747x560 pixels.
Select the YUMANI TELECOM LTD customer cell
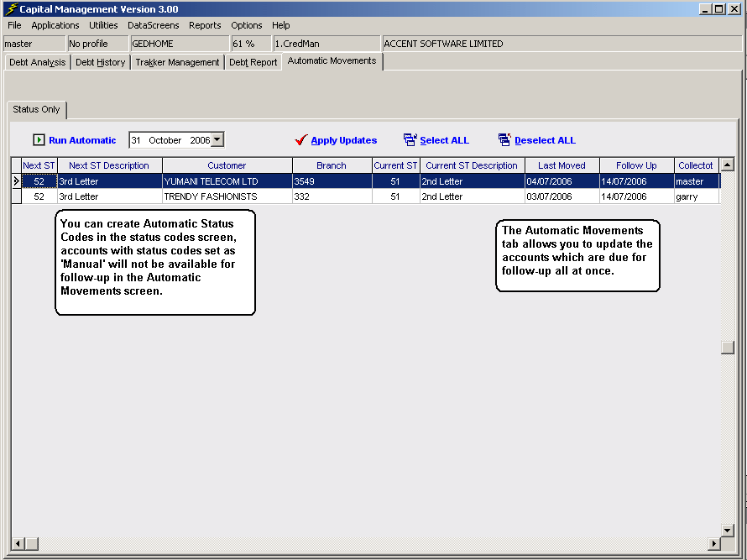(x=227, y=181)
